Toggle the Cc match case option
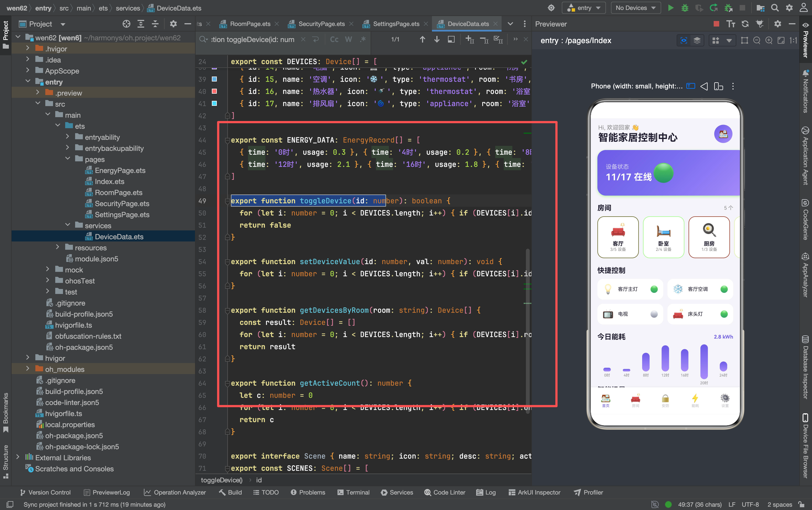812x510 pixels. tap(334, 40)
